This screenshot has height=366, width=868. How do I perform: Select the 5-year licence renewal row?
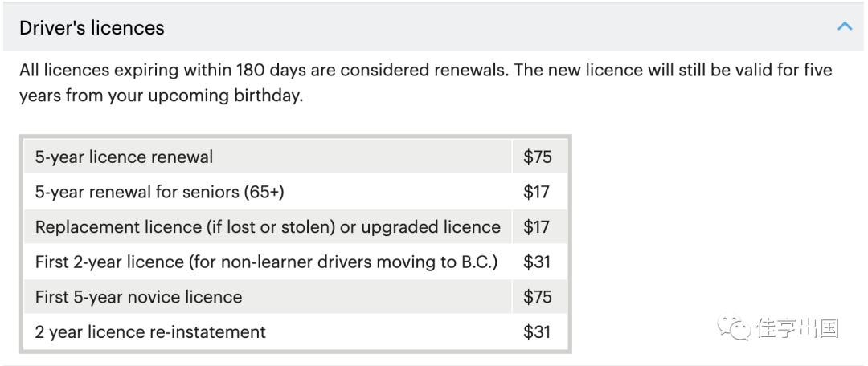pyautogui.click(x=124, y=157)
